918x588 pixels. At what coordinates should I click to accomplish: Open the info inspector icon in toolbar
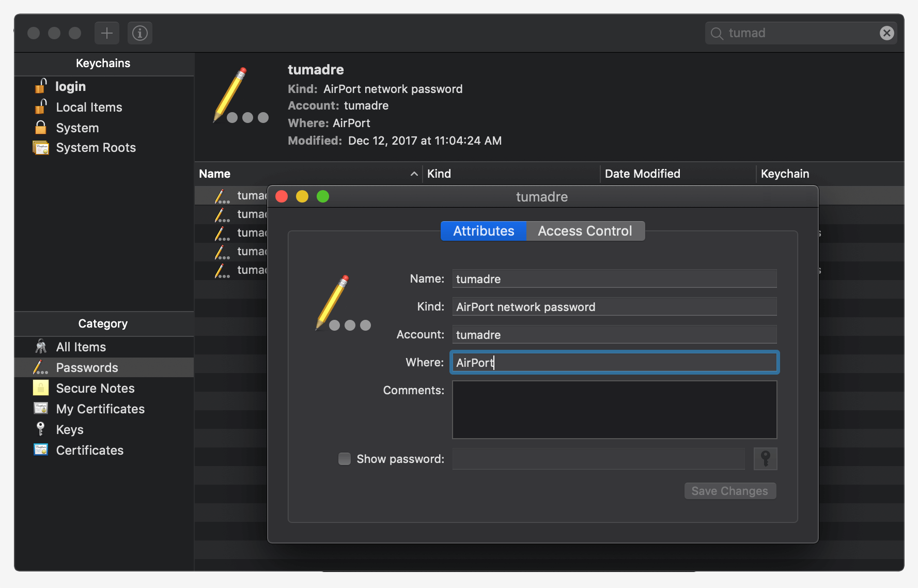coord(139,33)
